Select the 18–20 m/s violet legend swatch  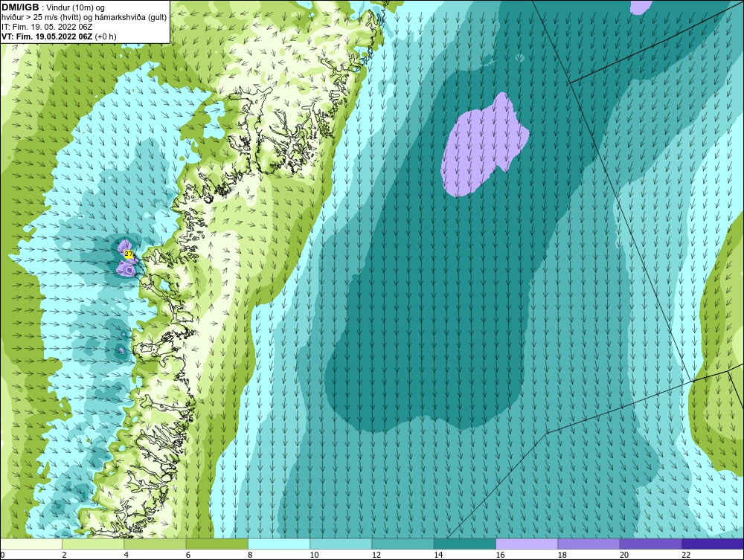[x=589, y=544]
